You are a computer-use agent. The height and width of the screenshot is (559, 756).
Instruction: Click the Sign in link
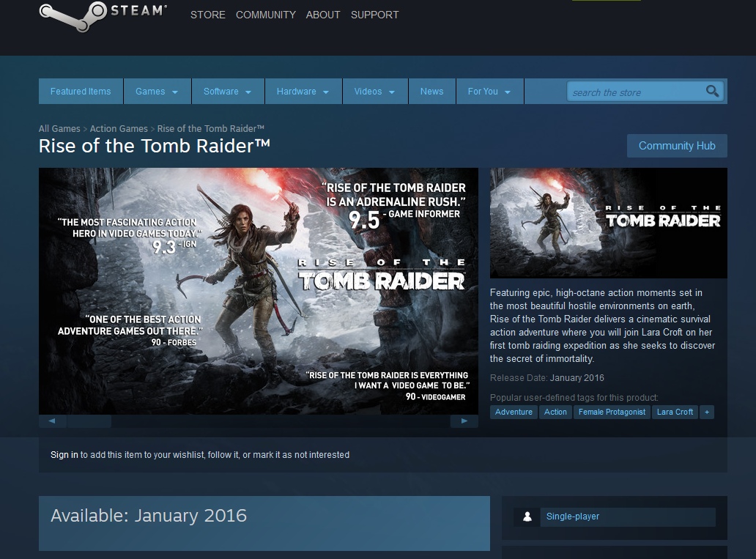[x=64, y=455]
